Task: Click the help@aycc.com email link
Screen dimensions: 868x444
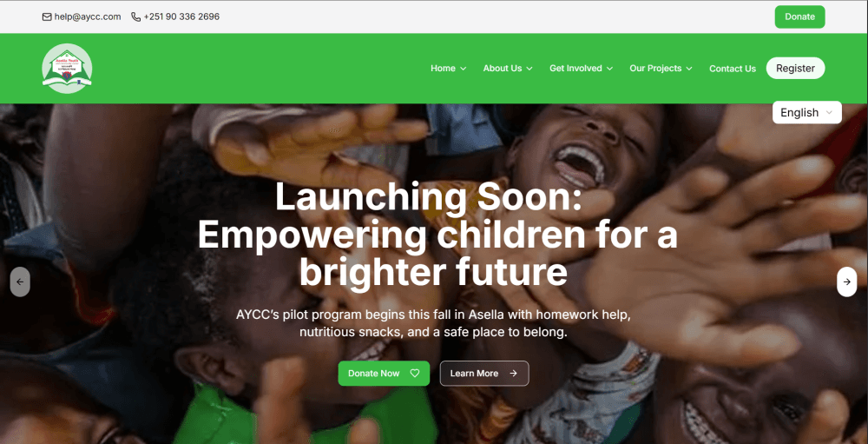Action: (88, 17)
